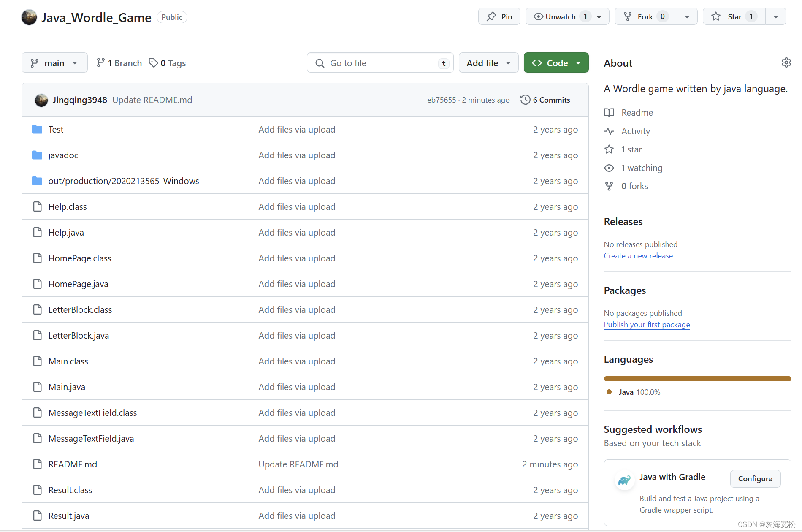The width and height of the screenshot is (802, 532).
Task: Click the search magnifier in Go to file
Action: point(320,63)
